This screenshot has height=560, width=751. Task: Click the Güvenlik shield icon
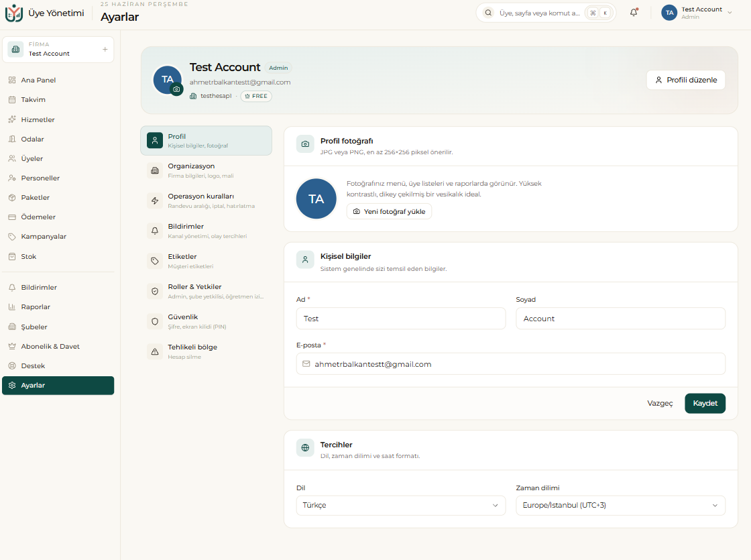[x=155, y=321]
